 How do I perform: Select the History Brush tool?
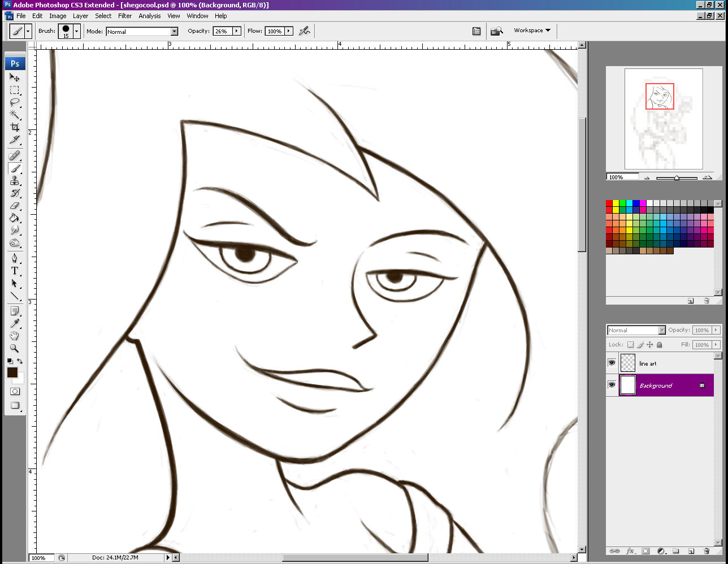[15, 193]
